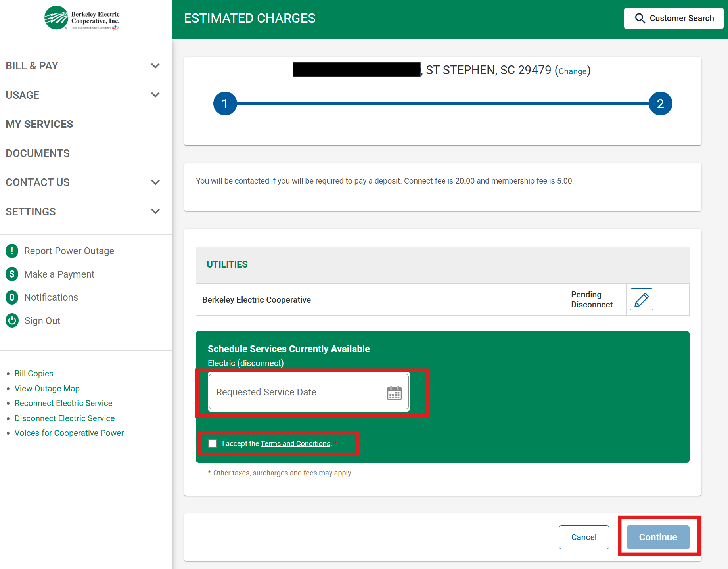Click the Electric (disconnect) label

[246, 363]
